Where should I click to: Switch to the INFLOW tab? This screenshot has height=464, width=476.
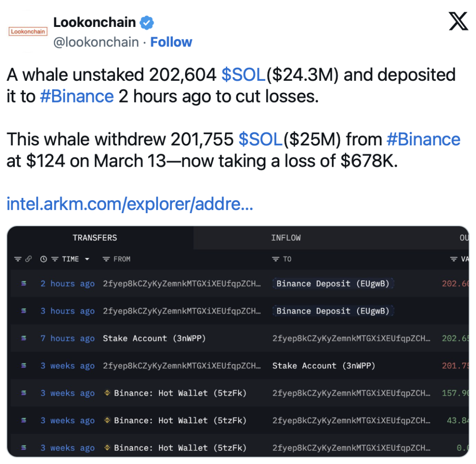coord(286,238)
